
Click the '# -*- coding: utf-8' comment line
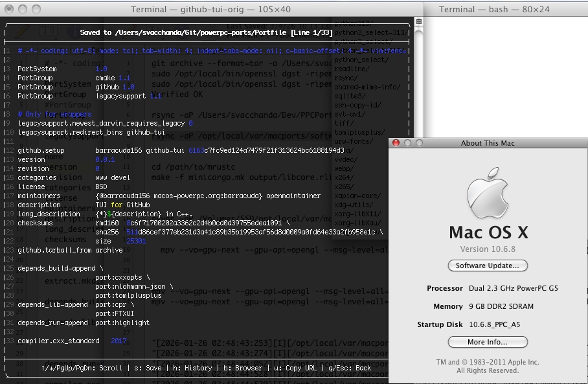[x=212, y=51]
